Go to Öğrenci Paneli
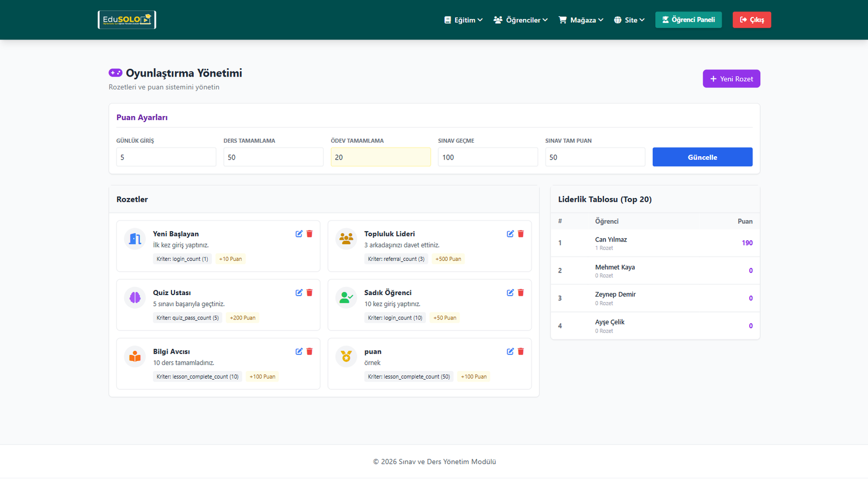868x479 pixels. click(688, 20)
